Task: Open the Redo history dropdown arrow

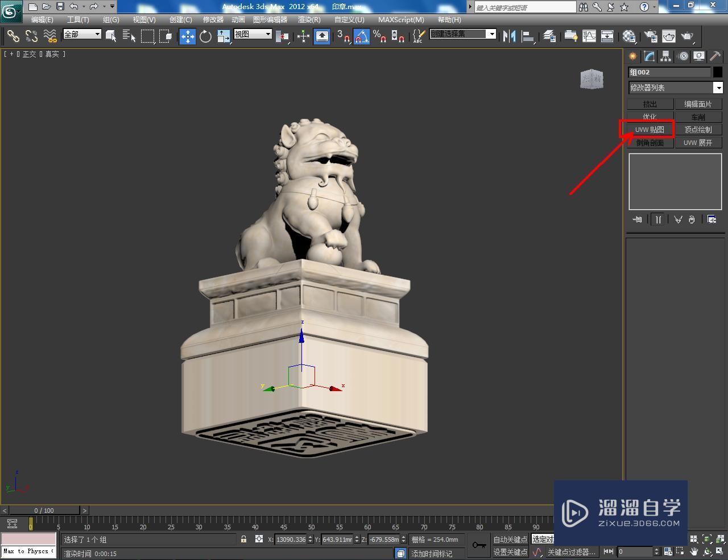Action: (x=104, y=7)
